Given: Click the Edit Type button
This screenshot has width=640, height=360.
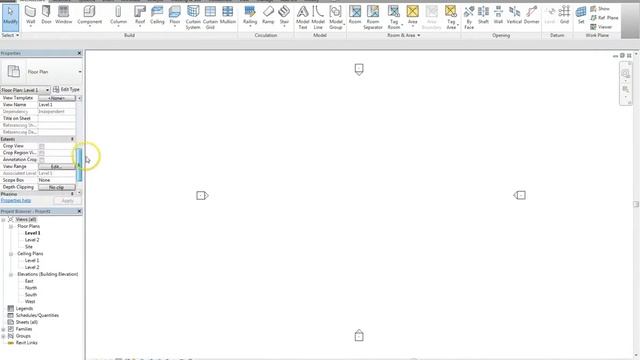Looking at the screenshot, I should [x=66, y=89].
